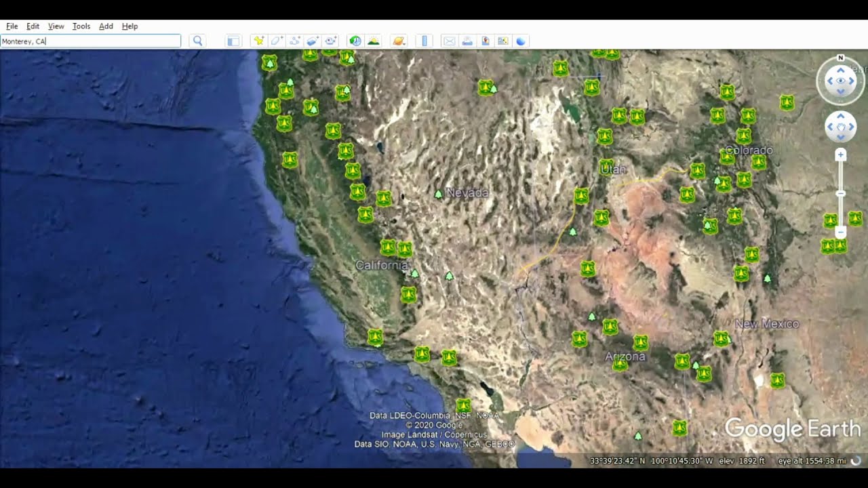
Task: Click the Move up arrow on hand joystick
Action: pyautogui.click(x=841, y=117)
